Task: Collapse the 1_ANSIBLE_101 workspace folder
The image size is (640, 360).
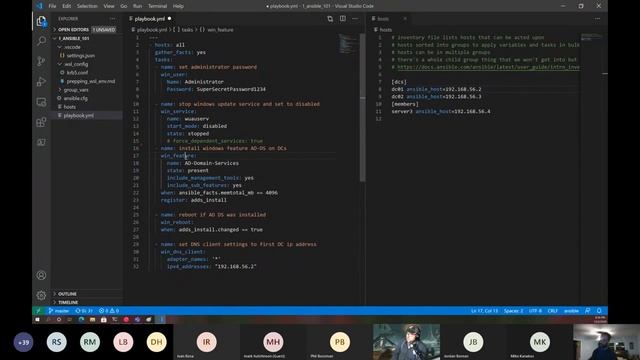Action: tap(88, 38)
